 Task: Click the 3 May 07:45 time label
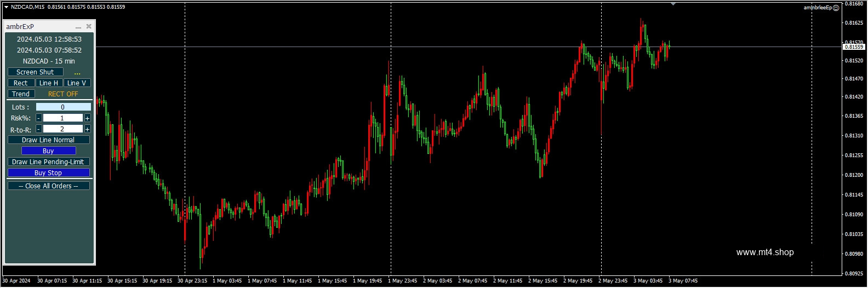tap(683, 281)
